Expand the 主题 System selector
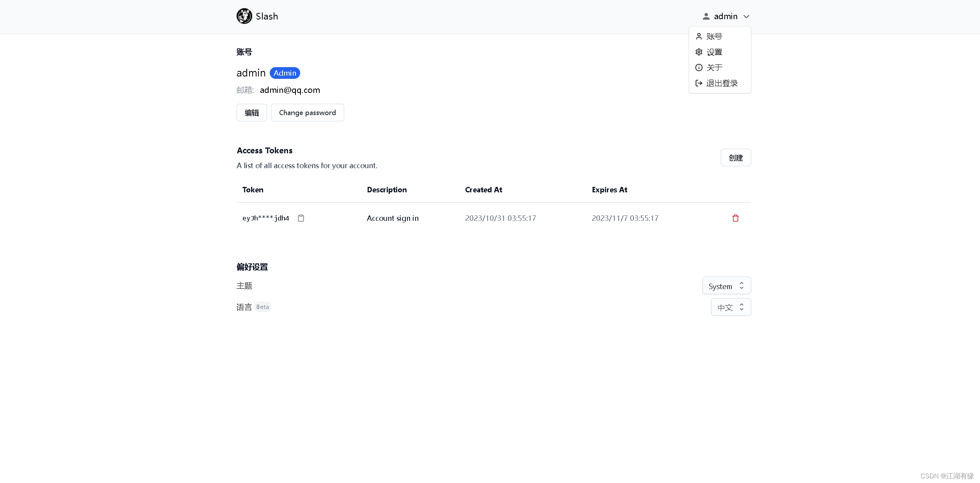 [725, 286]
